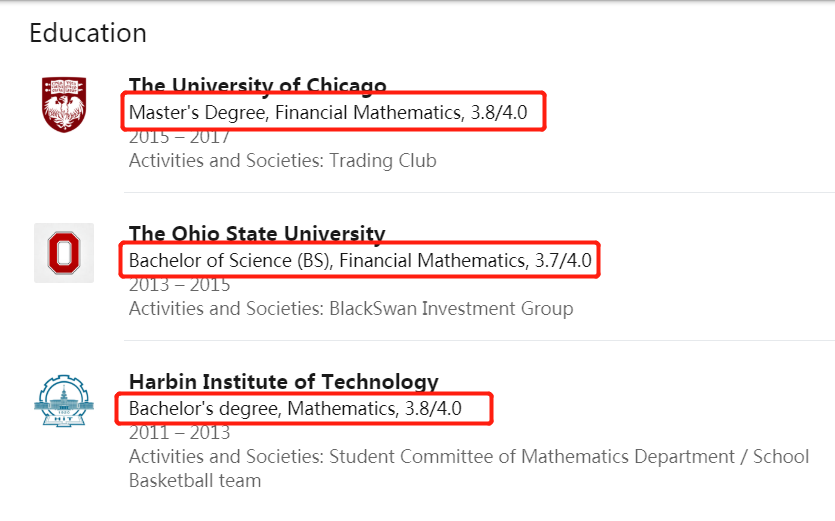Click the BlackSwan Investment Group activity
The image size is (835, 521).
452,309
